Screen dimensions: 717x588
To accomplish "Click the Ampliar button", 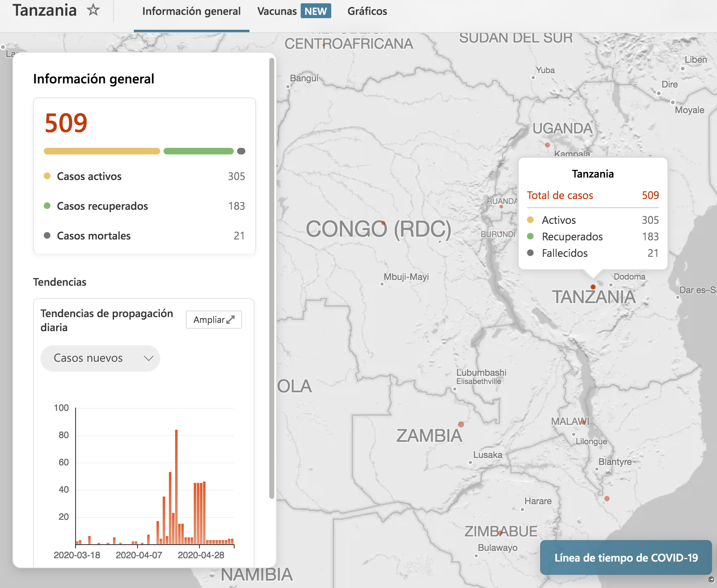I will (214, 320).
